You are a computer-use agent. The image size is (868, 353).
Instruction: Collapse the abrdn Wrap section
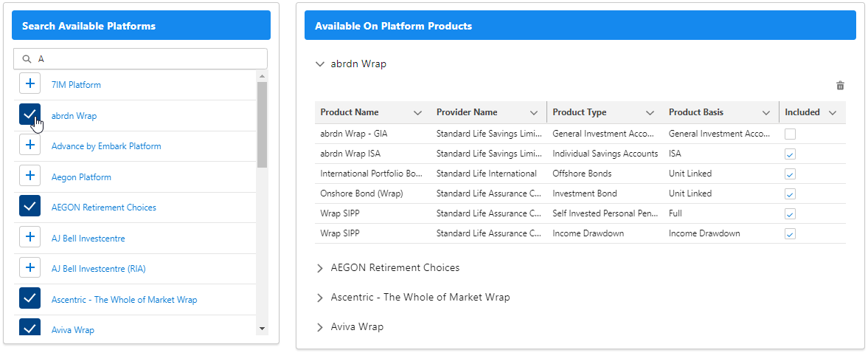[x=320, y=64]
